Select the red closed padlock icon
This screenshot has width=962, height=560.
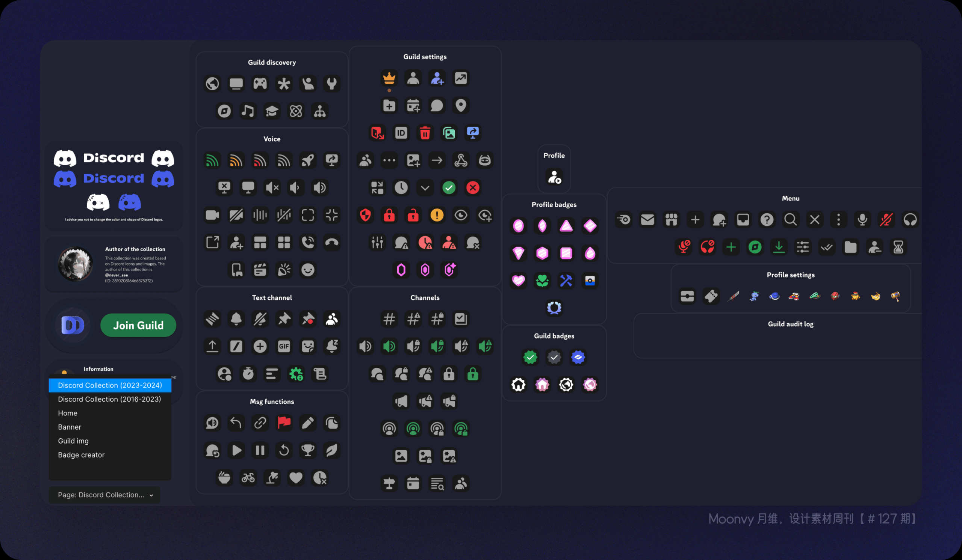coord(389,215)
